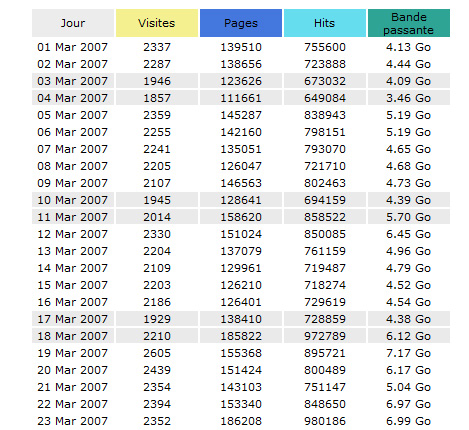Select the yellow Visites column header
Screen dimensions: 469x430
click(157, 23)
